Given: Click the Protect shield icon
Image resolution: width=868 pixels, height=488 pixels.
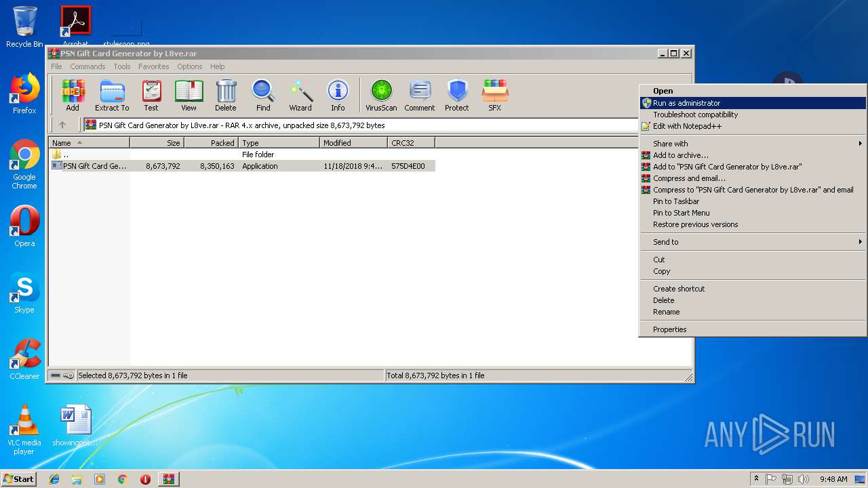Looking at the screenshot, I should (457, 95).
